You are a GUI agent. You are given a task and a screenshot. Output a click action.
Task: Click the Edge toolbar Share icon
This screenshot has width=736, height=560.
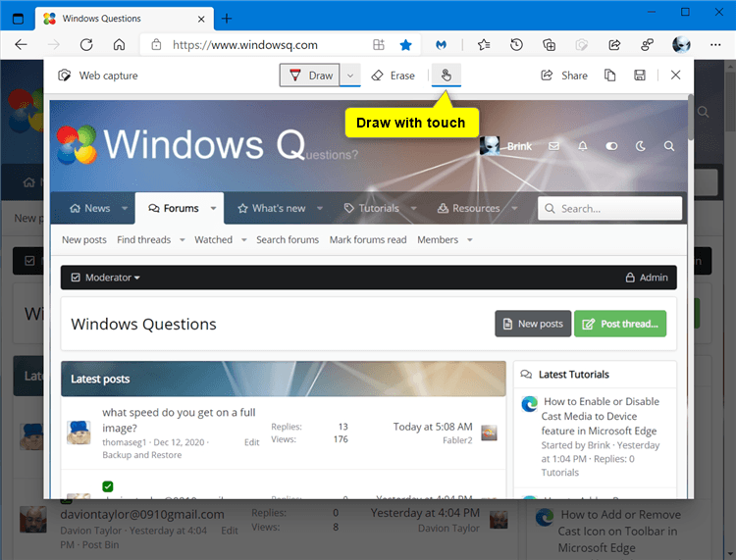coord(614,45)
